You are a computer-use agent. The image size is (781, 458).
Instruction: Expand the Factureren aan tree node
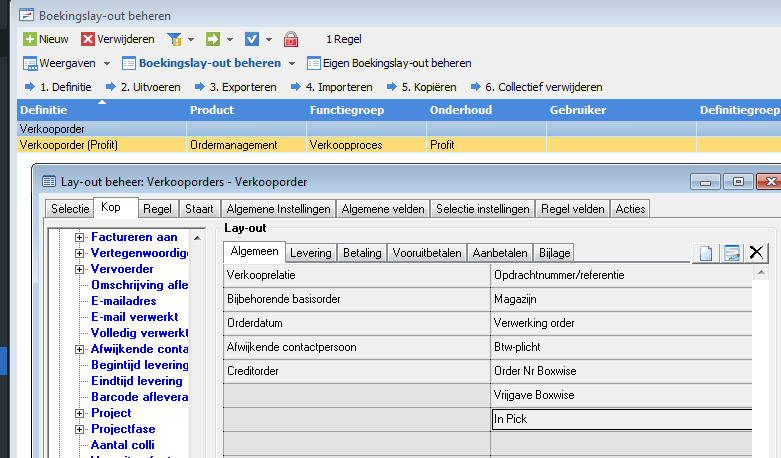[x=80, y=237]
